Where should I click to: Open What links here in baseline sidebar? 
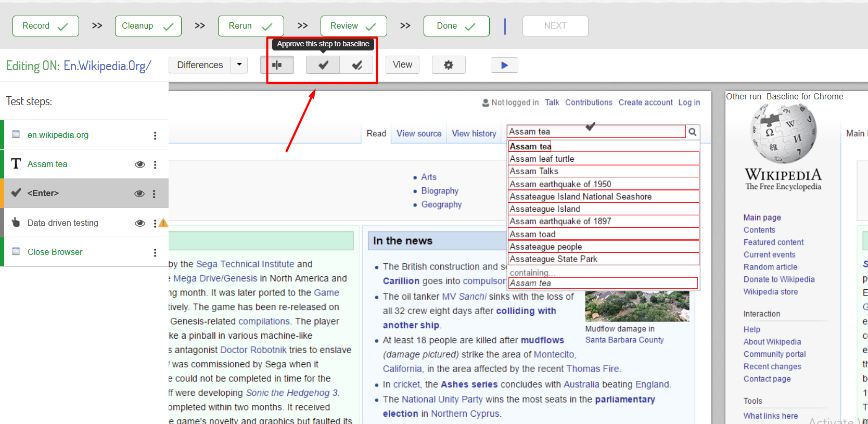point(770,416)
